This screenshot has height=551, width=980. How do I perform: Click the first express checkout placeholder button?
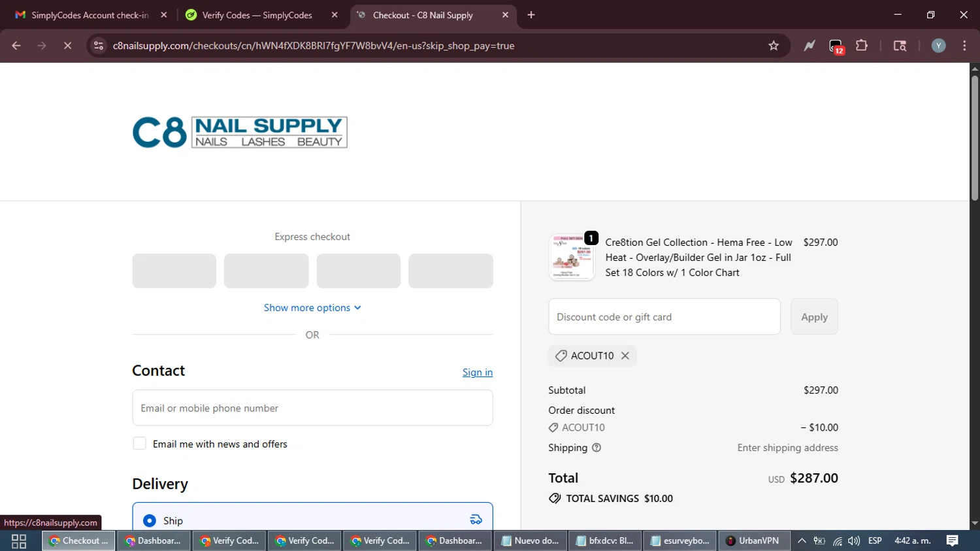(x=174, y=271)
